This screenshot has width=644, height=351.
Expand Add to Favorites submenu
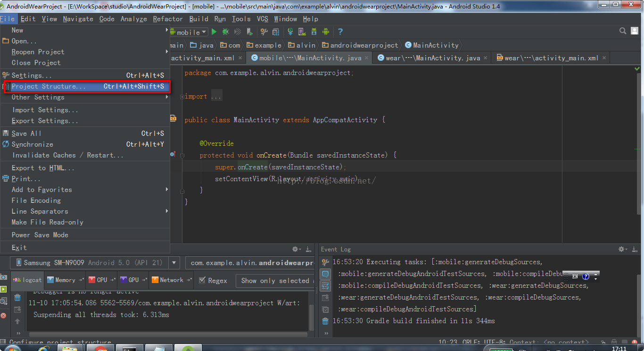[85, 190]
